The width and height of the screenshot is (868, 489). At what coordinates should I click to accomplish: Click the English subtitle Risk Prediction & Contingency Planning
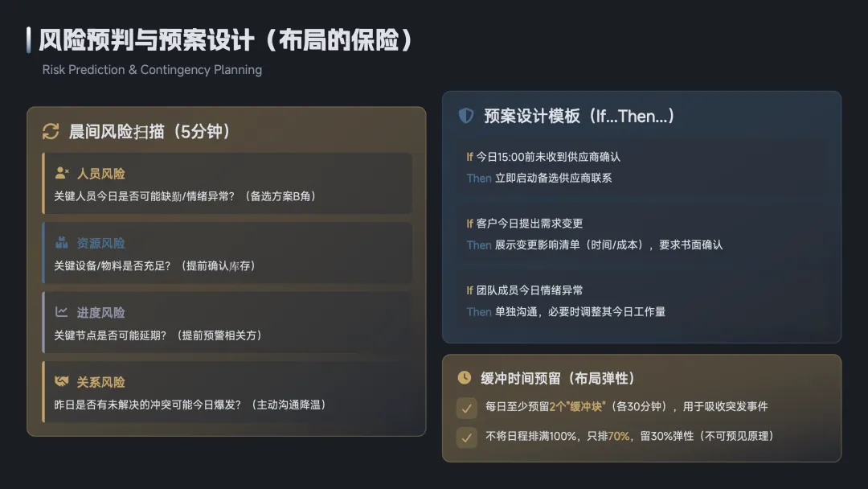[152, 70]
